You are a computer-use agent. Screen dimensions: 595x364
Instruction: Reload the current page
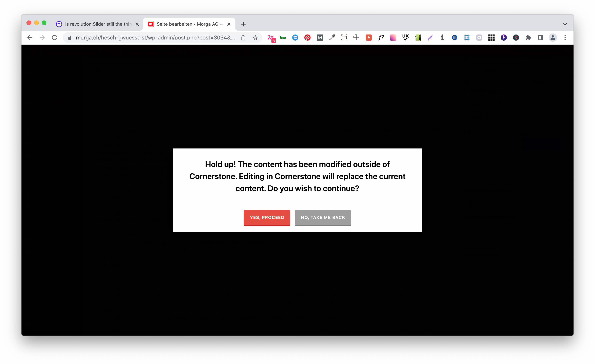click(55, 38)
